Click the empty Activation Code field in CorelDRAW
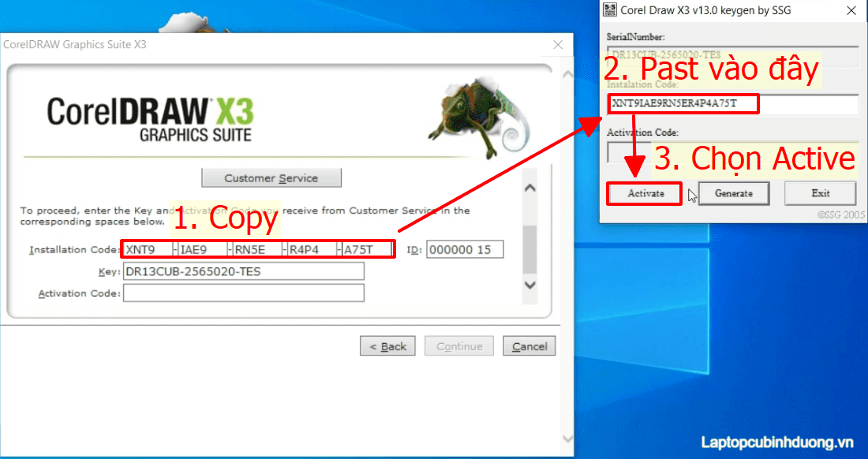868x459 pixels. click(244, 293)
